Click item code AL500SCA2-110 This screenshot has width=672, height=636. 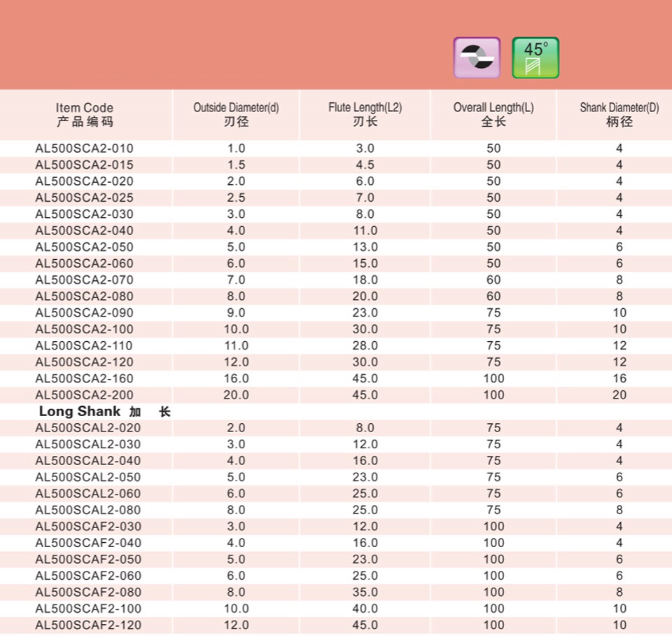coord(85,345)
